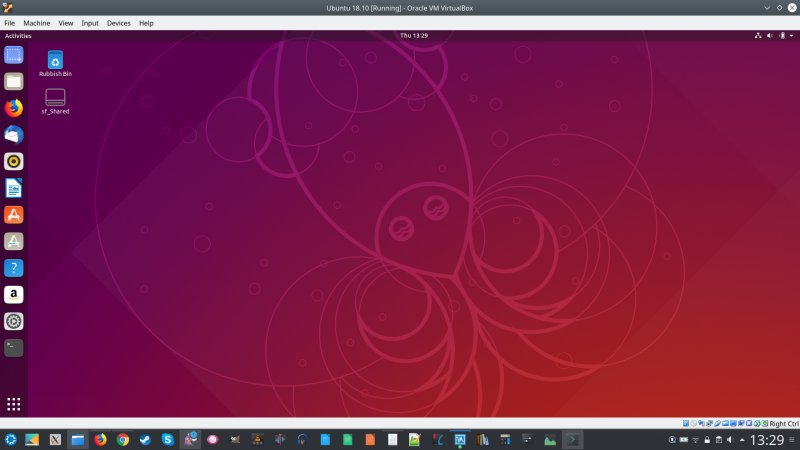
Task: Open KDE application launcher on host panel
Action: click(10, 439)
